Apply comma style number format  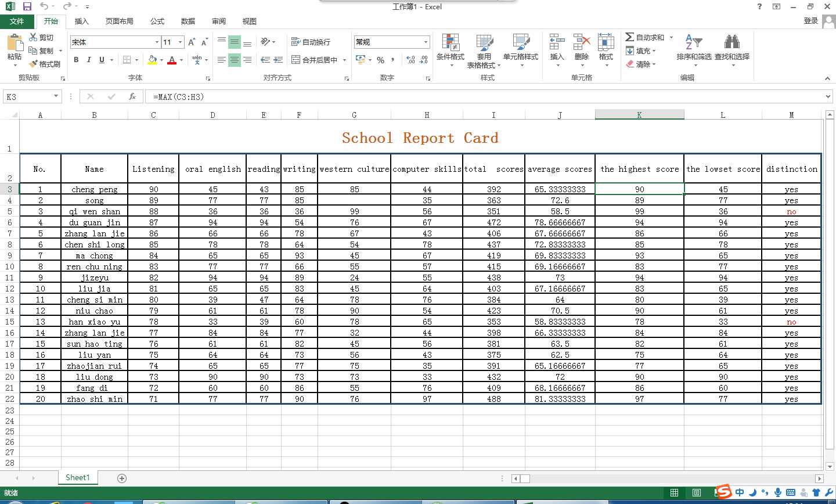click(x=393, y=60)
